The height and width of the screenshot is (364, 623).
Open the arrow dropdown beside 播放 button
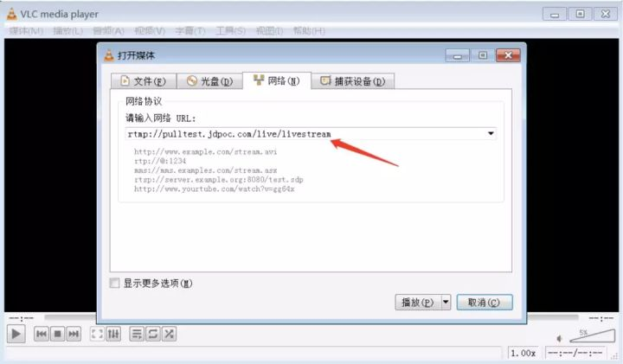(446, 303)
